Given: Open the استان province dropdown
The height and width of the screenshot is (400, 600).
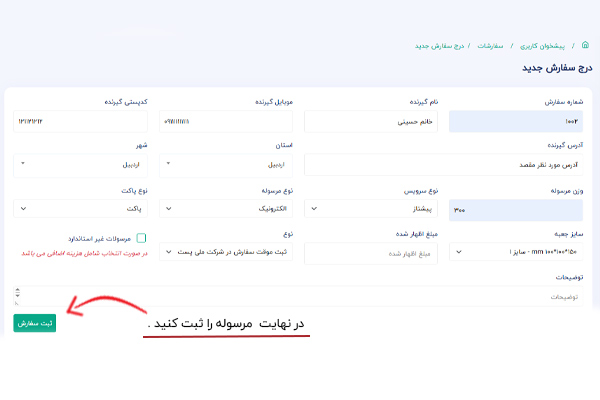Looking at the screenshot, I should coord(226,165).
